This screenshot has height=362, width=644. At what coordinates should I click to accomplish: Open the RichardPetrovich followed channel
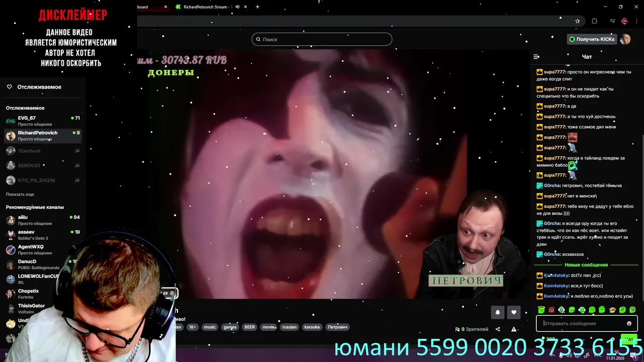[x=43, y=136]
